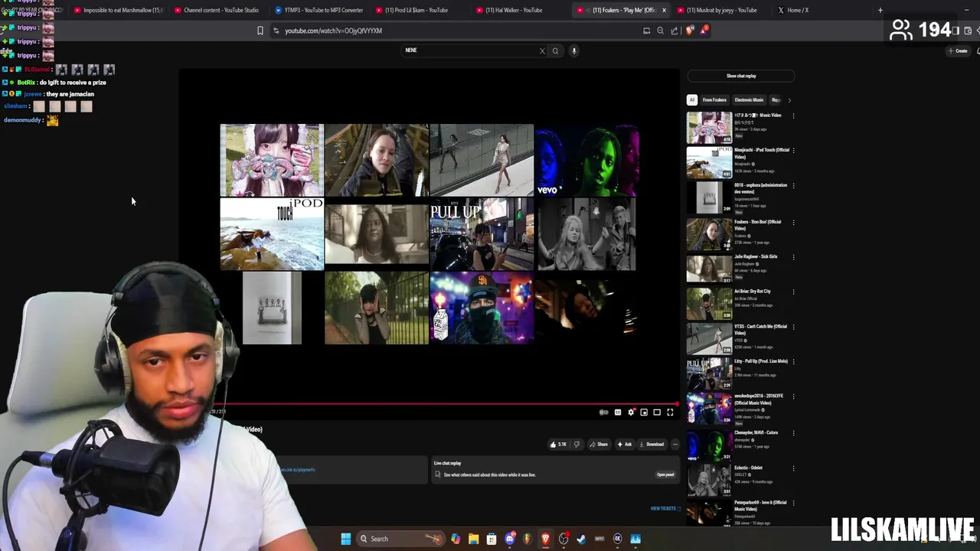Open options menu for Chenayder MAVI Colors
Image resolution: width=980 pixels, height=551 pixels.
[x=793, y=433]
